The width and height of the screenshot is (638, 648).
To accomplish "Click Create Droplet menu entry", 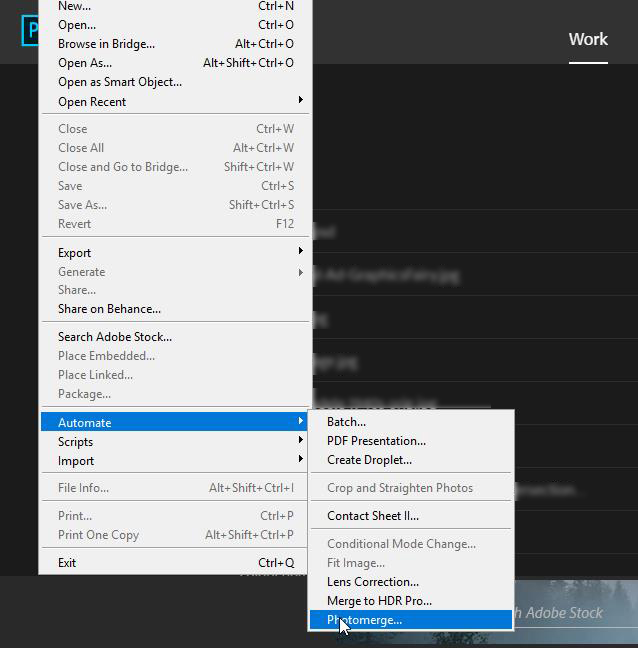I will (x=369, y=460).
